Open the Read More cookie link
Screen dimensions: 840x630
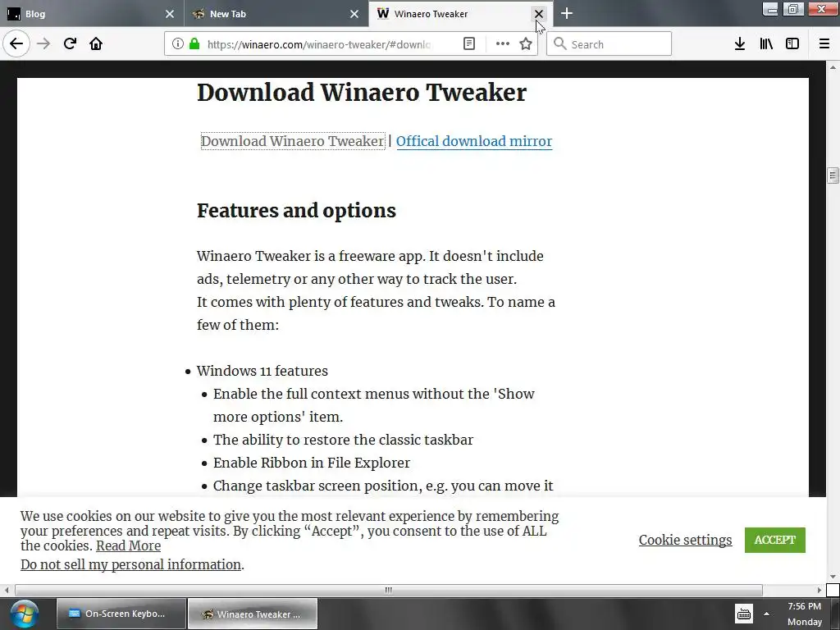128,546
